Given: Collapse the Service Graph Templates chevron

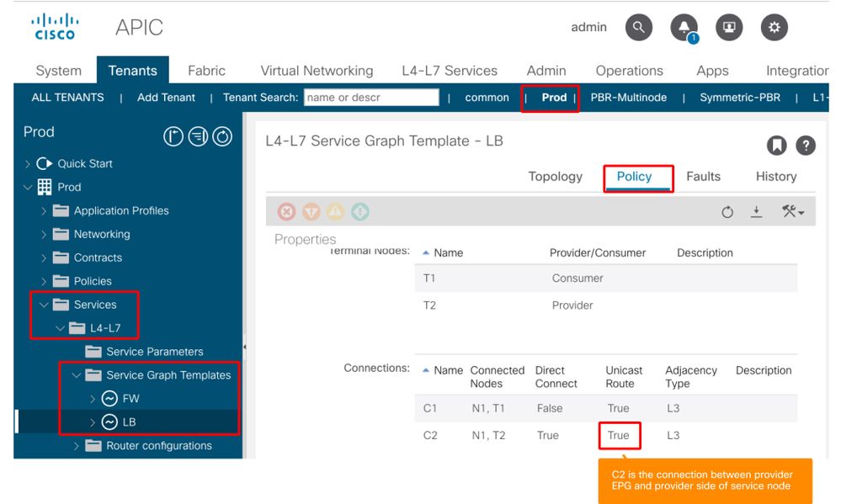Looking at the screenshot, I should click(x=76, y=375).
